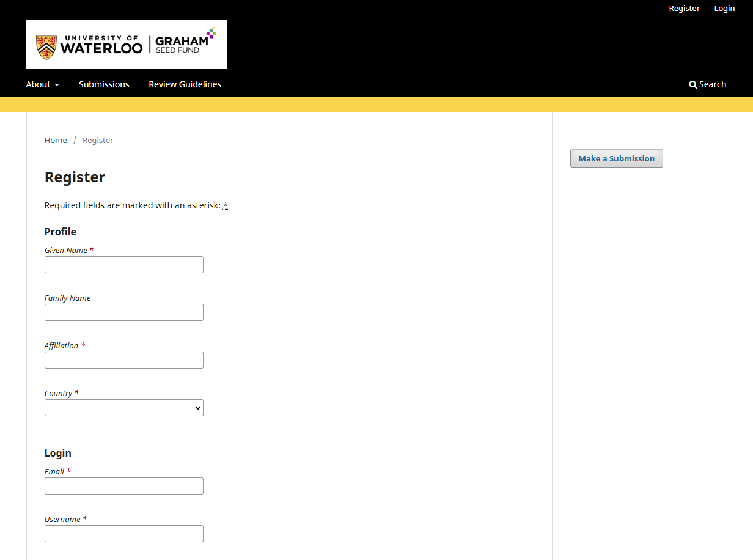753x560 pixels.
Task: Click the Register link at top right
Action: tap(684, 8)
